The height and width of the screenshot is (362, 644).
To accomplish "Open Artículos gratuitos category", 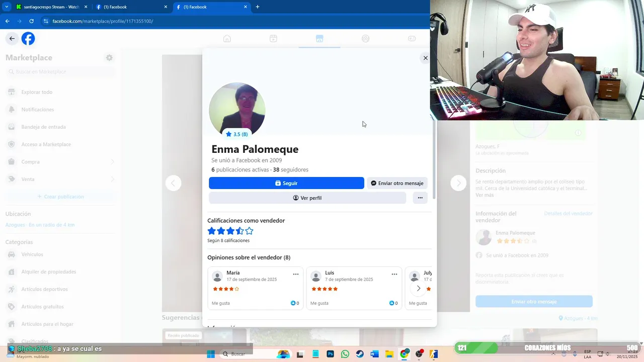I will [x=60, y=307].
